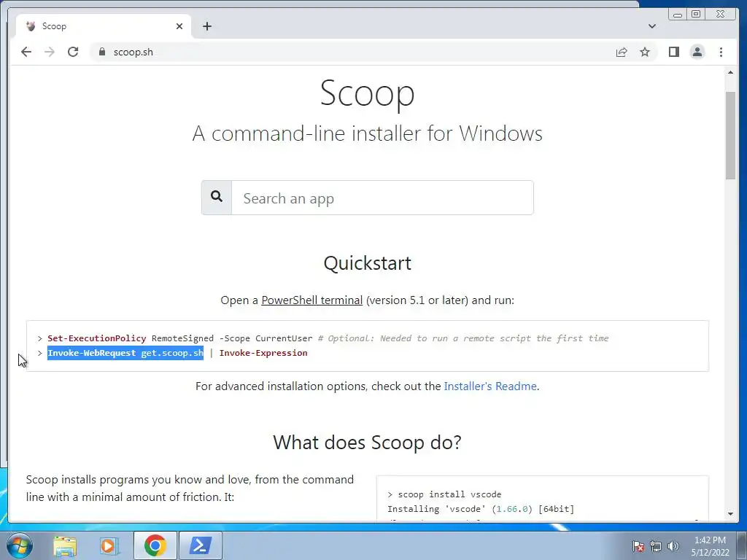747x560 pixels.
Task: Open a new tab with the plus button
Action: point(206,26)
